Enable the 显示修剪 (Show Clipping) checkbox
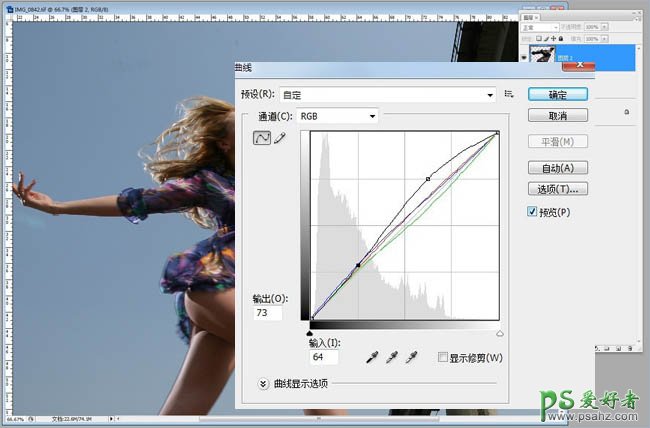Viewport: 650px width, 428px height. click(442, 357)
